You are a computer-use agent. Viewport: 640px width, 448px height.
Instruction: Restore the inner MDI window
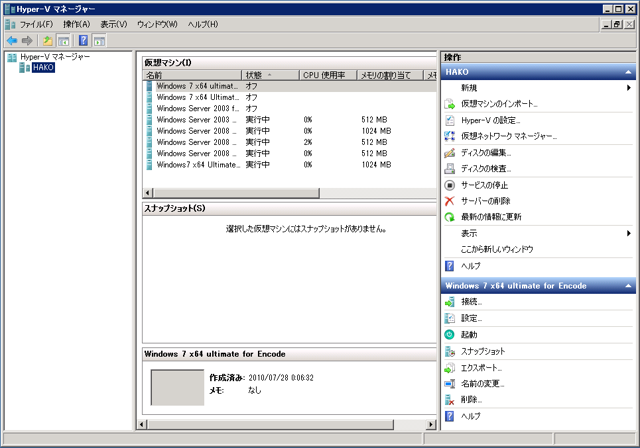(x=618, y=24)
